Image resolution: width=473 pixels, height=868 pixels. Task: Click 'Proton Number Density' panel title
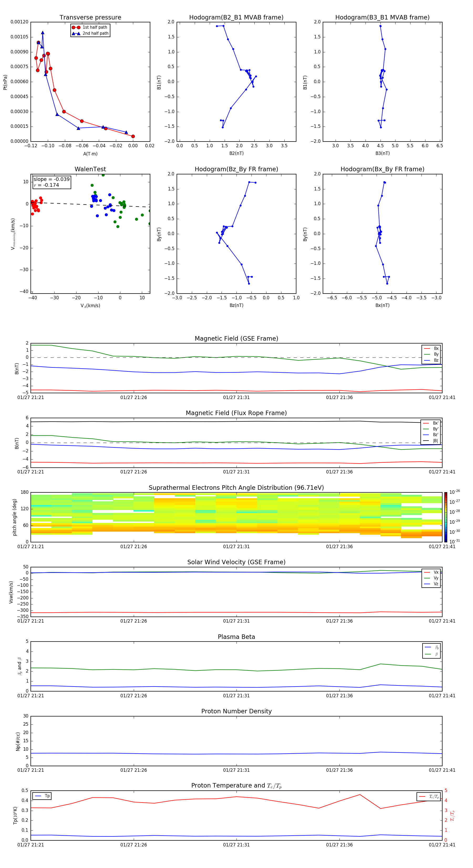click(236, 711)
